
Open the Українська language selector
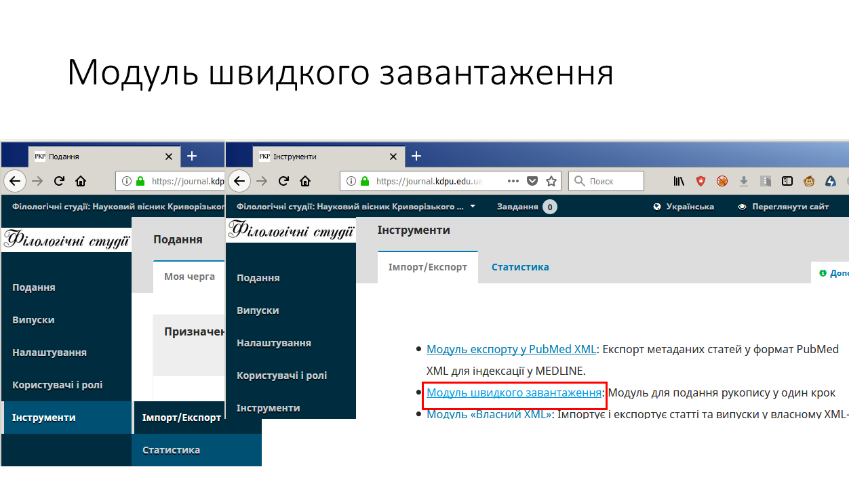click(684, 207)
